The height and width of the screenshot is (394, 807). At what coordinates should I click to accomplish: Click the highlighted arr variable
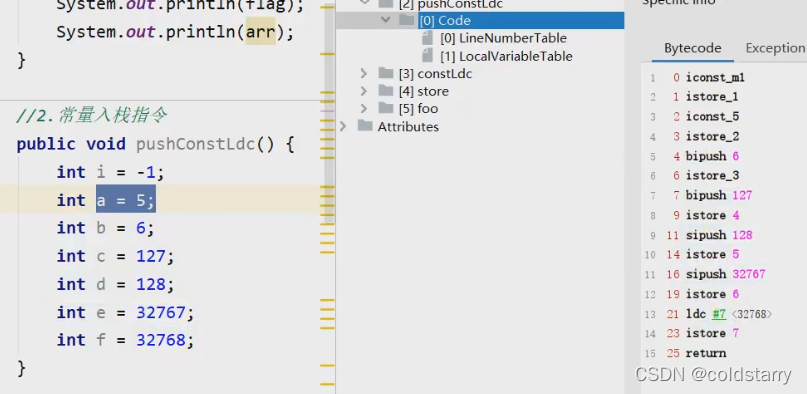click(x=260, y=32)
